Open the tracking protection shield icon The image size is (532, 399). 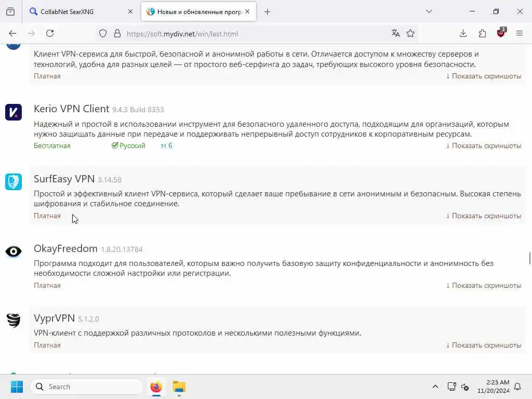tap(103, 34)
